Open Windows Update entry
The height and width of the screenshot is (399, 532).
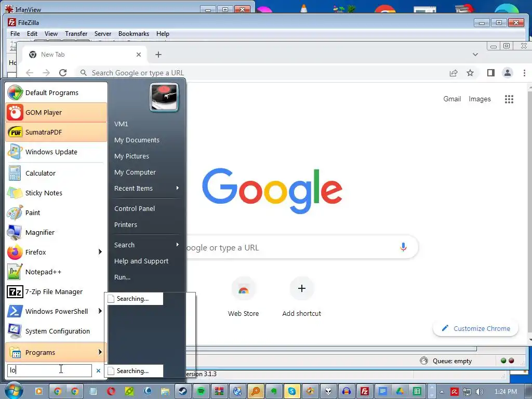pyautogui.click(x=56, y=152)
